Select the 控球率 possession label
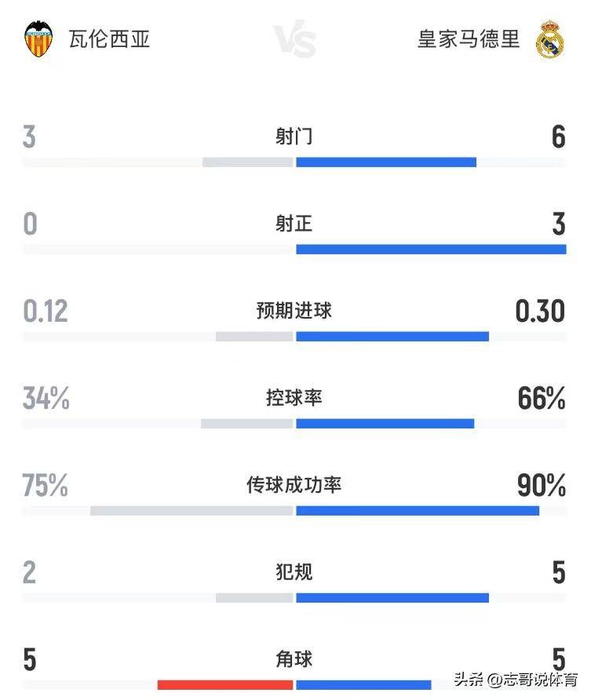Viewport: 591px width, 700px height. 294,398
